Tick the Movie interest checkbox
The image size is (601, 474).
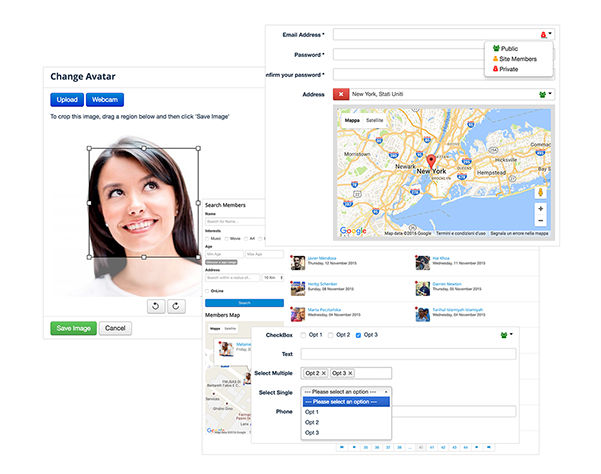[227, 239]
